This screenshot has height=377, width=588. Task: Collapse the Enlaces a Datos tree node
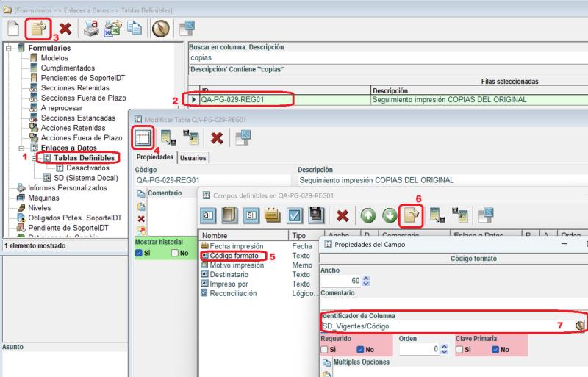point(21,148)
